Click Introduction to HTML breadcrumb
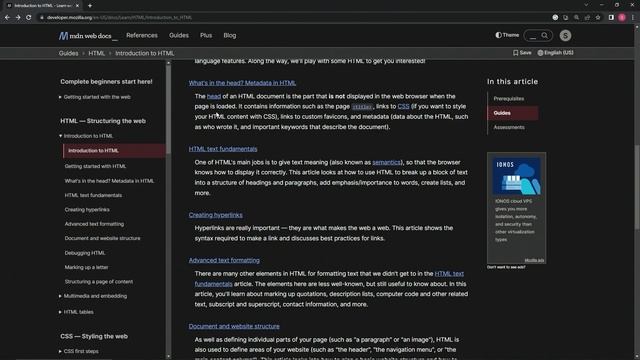This screenshot has height=360, width=640. pos(144,53)
